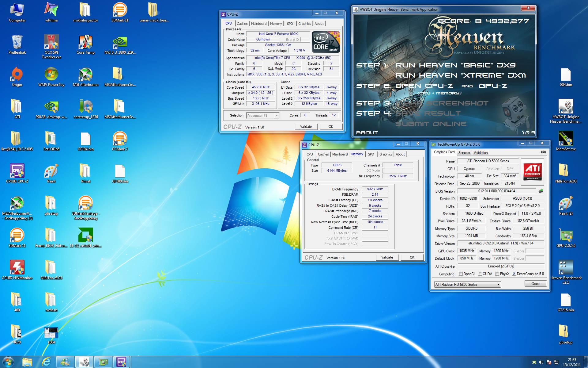588x368 pixels.
Task: Open Mainboard tab in top CPU-Z window
Action: 259,24
